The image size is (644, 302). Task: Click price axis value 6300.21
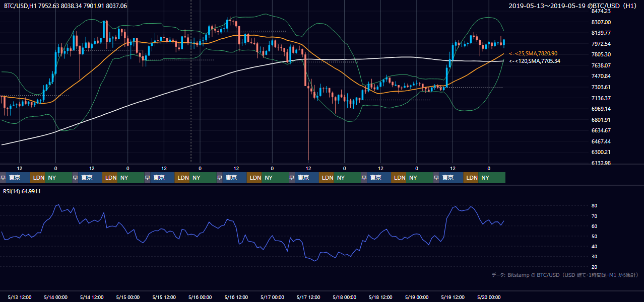click(602, 152)
